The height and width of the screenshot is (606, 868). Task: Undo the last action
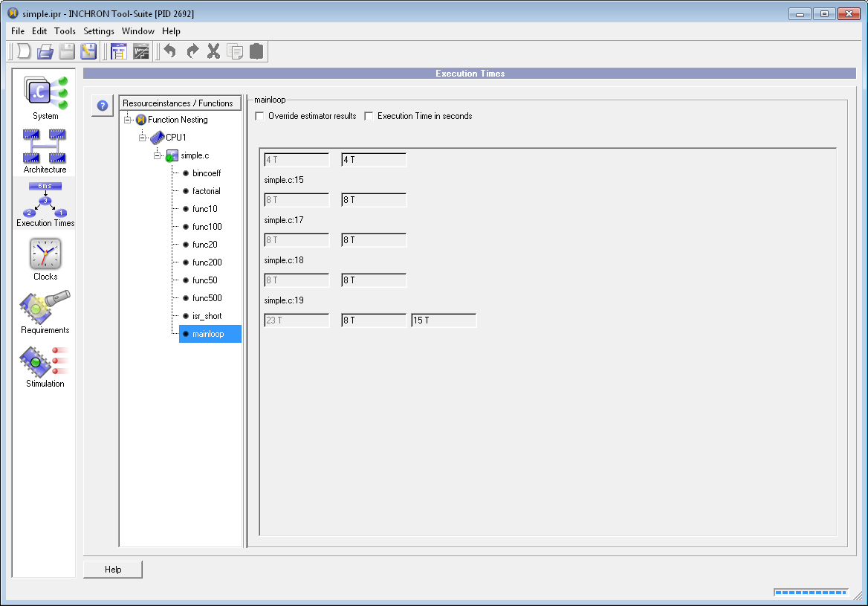click(x=170, y=51)
